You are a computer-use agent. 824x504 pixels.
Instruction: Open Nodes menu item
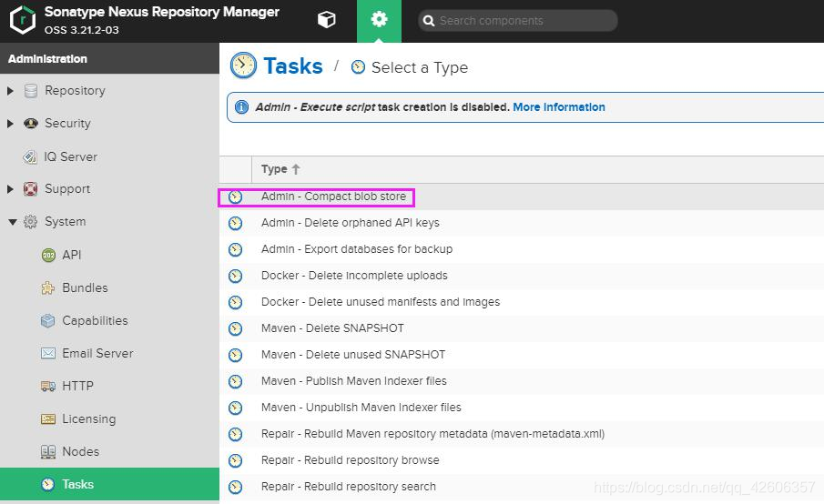click(80, 451)
